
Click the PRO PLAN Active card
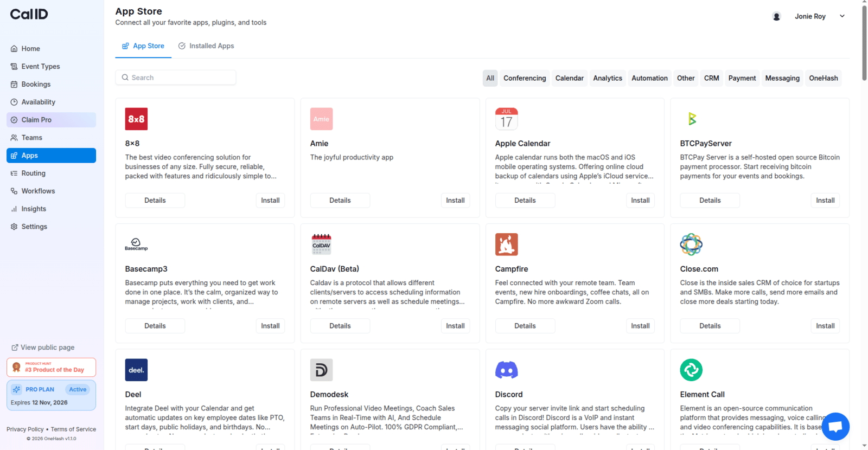pos(51,395)
